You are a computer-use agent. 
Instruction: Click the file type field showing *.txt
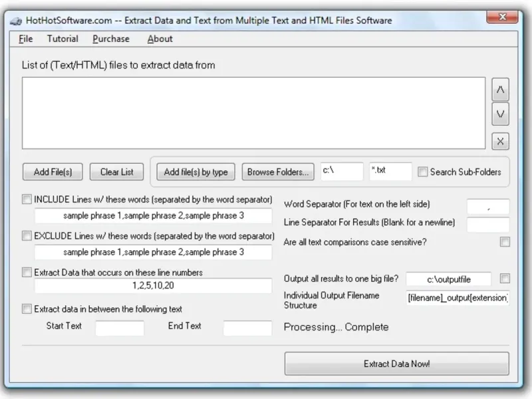pos(390,172)
